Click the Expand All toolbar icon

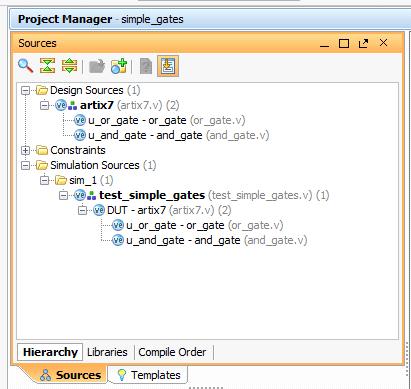click(x=69, y=66)
